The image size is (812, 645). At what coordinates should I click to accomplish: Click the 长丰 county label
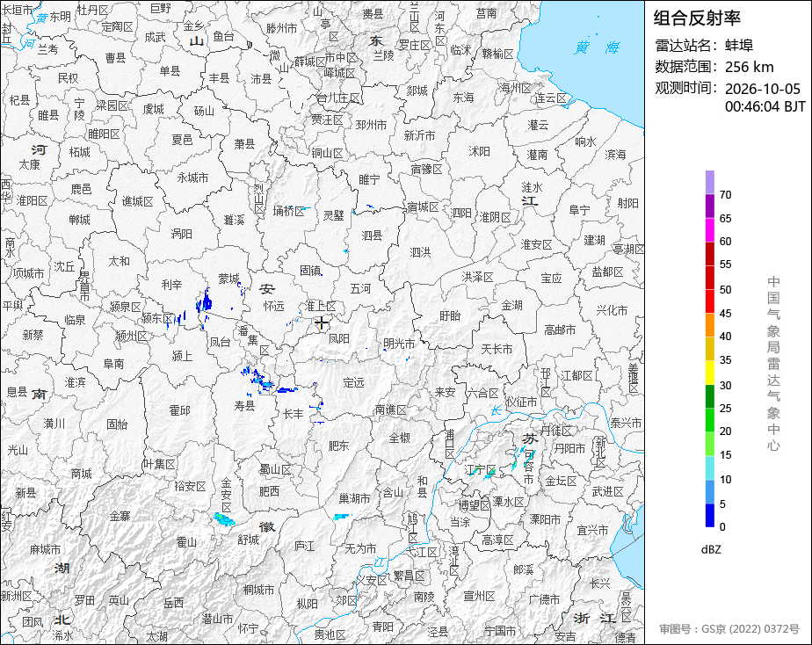coord(294,414)
